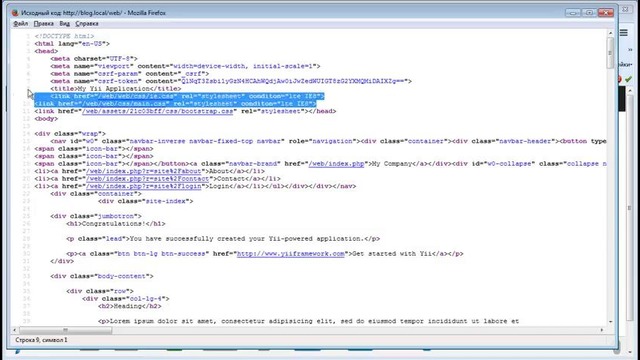This screenshot has width=640, height=360.
Task: Open the /web/index.php navbar-brand link
Action: click(x=336, y=164)
